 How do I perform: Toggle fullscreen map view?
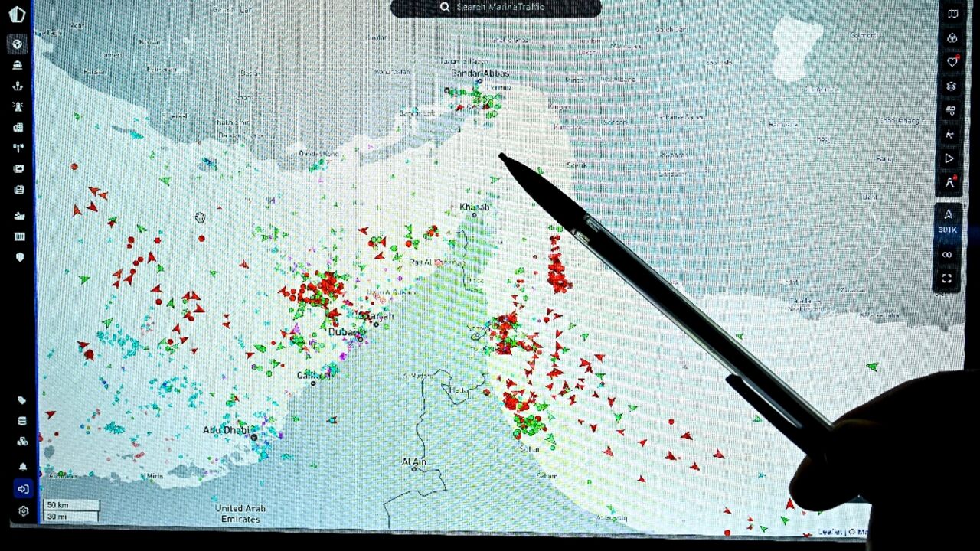click(948, 280)
